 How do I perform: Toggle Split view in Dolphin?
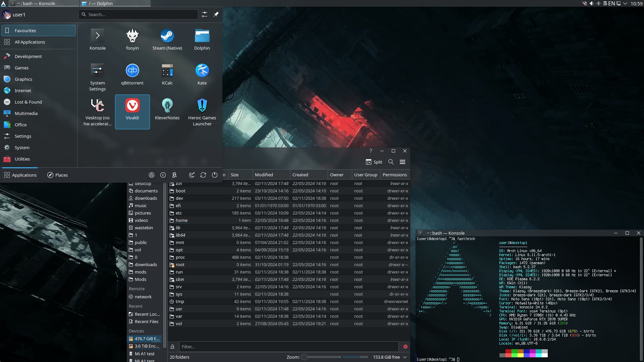374,162
